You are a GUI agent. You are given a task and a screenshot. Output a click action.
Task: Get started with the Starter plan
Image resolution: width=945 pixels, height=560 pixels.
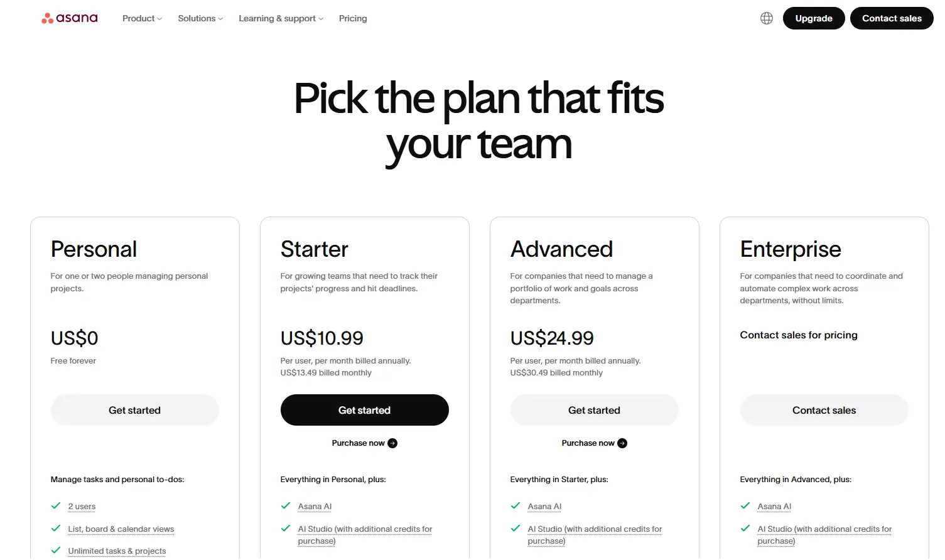(364, 409)
